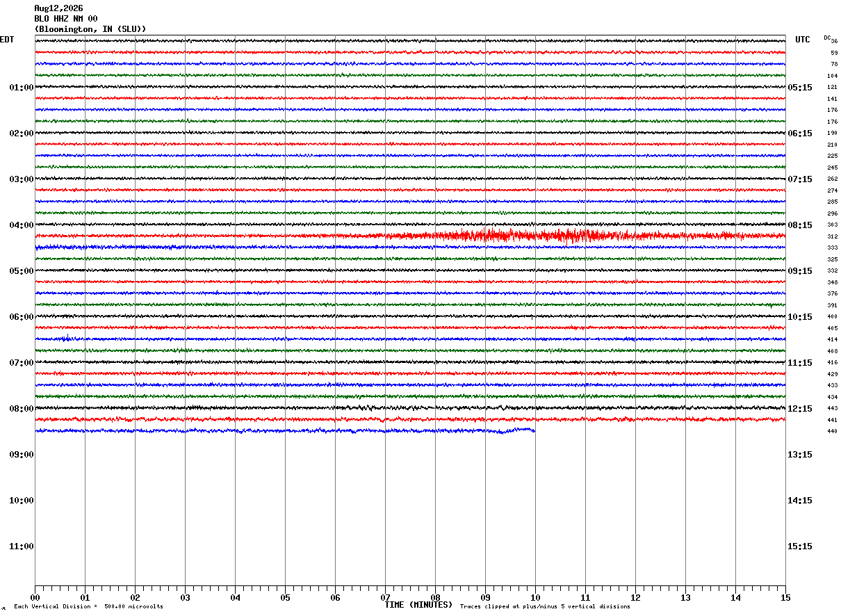Click the "15:15" UTC time label
This screenshot has width=841, height=616.
(800, 546)
